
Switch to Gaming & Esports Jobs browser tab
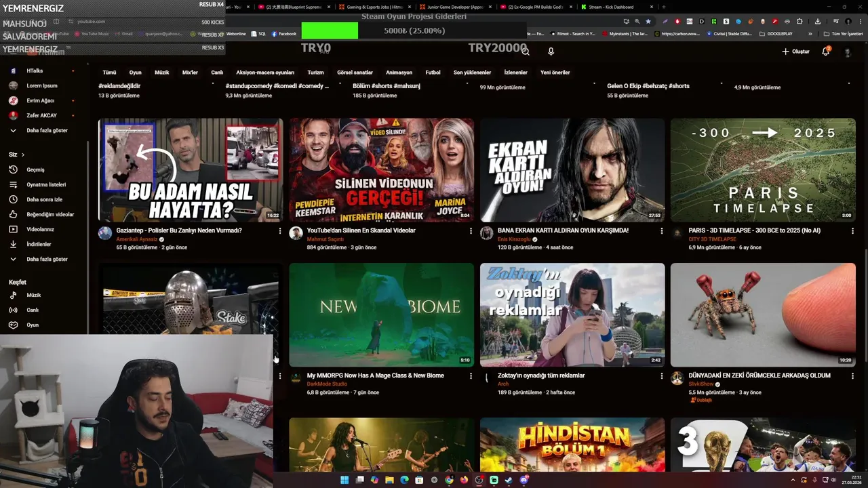pyautogui.click(x=375, y=7)
